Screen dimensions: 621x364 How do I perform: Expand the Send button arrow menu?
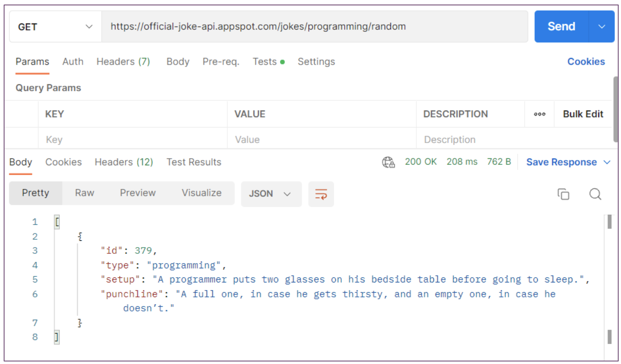coord(602,27)
